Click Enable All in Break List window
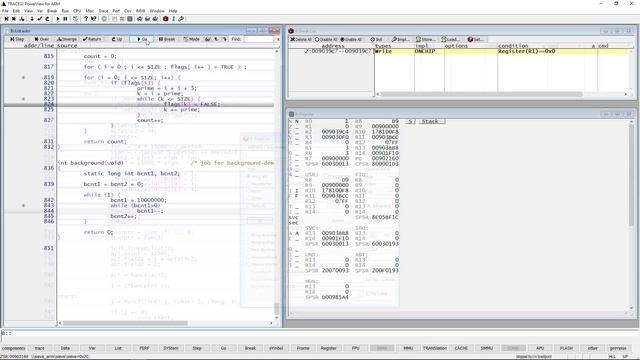640x360 pixels. pyautogui.click(x=351, y=40)
